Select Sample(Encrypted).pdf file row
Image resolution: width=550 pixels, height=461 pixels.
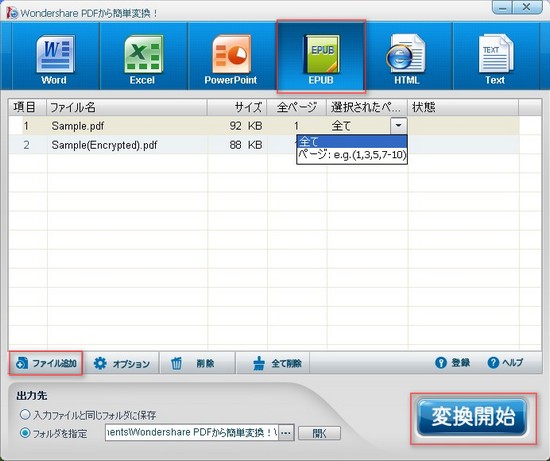[264, 145]
